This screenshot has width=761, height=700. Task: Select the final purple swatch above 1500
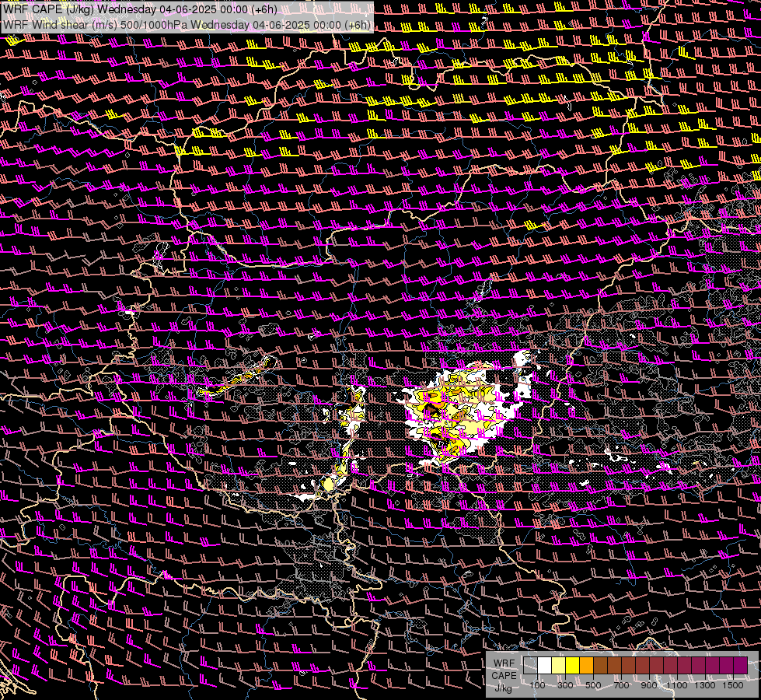[x=740, y=665]
